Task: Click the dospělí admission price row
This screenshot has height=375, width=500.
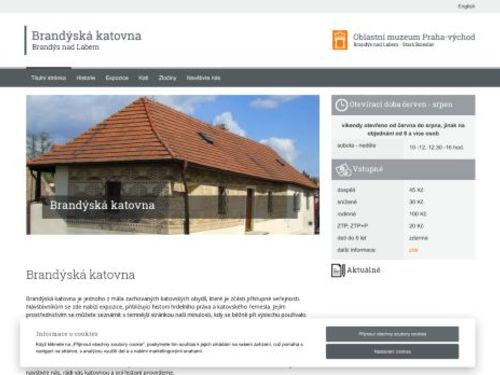Action: coord(403,190)
